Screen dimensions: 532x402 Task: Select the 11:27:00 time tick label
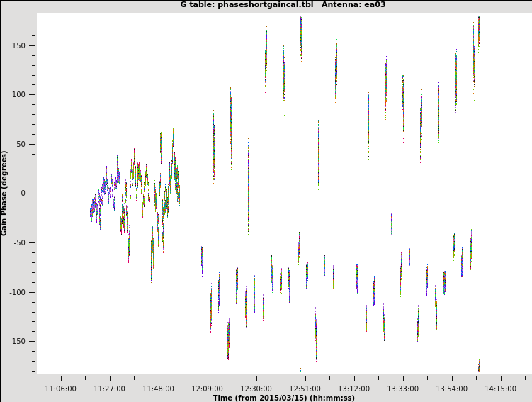(x=110, y=389)
